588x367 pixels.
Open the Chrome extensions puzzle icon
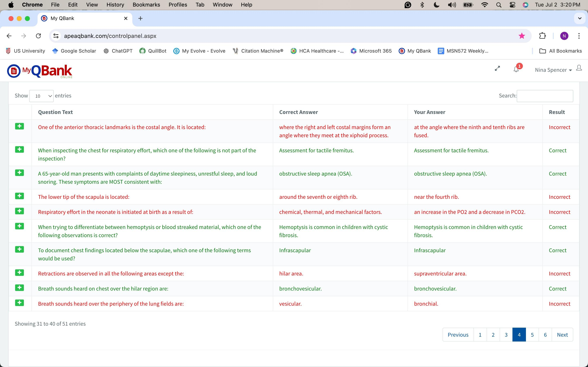(542, 36)
